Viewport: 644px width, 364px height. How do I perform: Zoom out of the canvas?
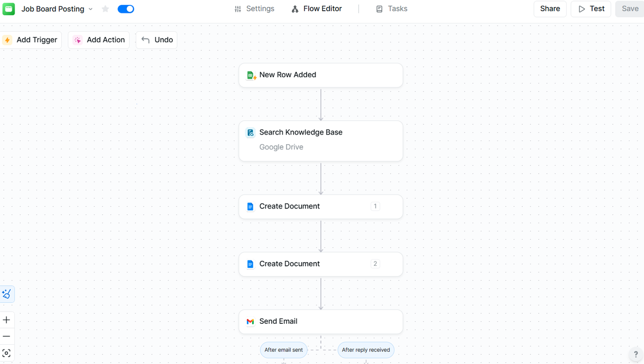(x=6, y=337)
